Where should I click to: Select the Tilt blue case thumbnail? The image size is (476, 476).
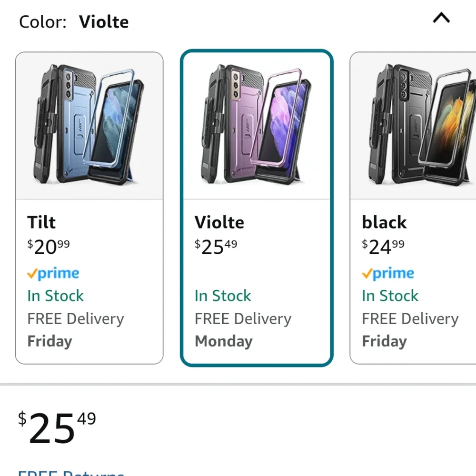click(89, 126)
